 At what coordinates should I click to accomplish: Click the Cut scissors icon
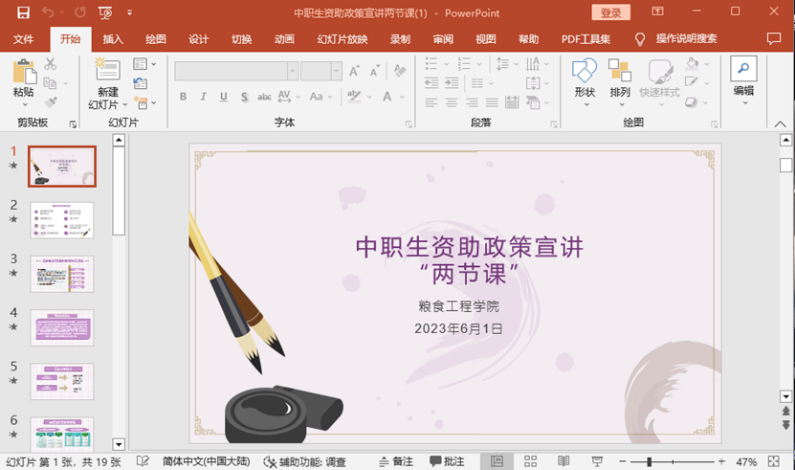coord(50,64)
